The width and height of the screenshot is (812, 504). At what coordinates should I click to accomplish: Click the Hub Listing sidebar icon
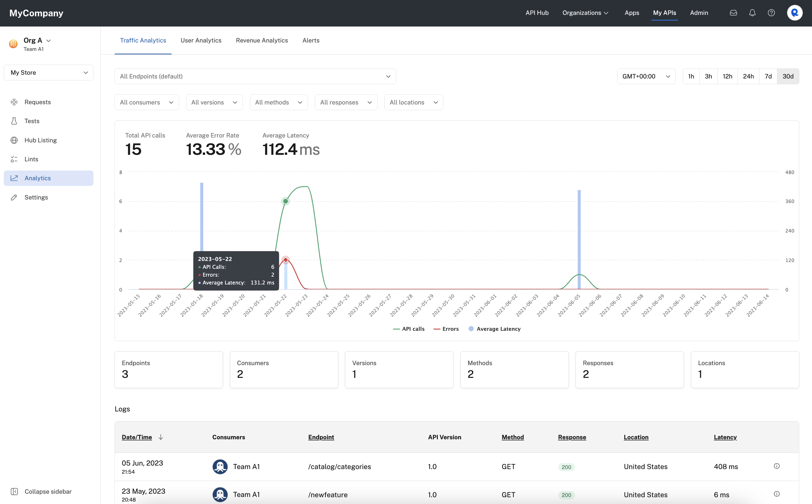click(x=15, y=140)
